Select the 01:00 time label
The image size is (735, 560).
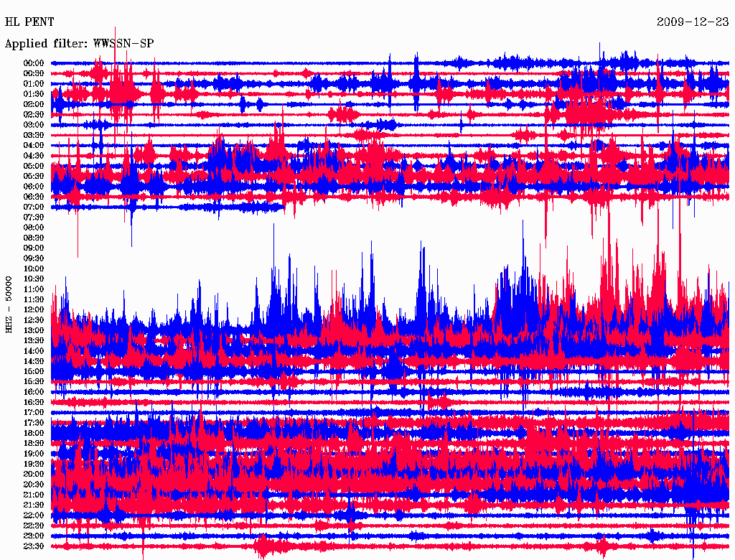[34, 83]
